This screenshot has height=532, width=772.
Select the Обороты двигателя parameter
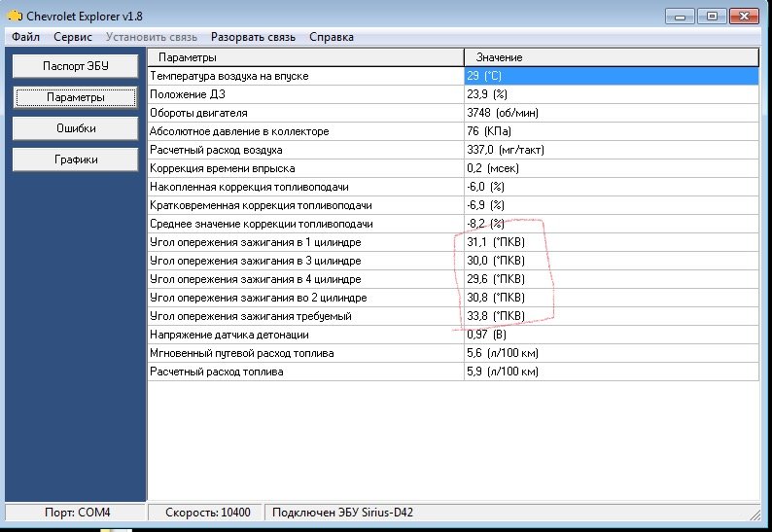(453, 113)
